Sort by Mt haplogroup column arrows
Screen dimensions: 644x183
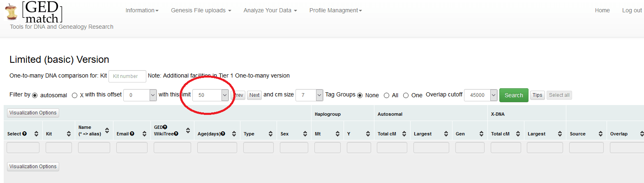coord(337,134)
